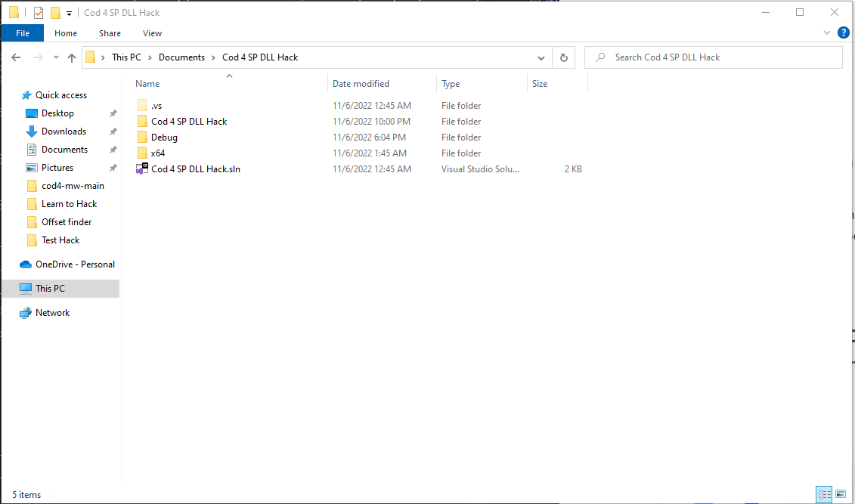Click the x64 folder name text
Image resolution: width=855 pixels, height=504 pixels.
pos(157,153)
